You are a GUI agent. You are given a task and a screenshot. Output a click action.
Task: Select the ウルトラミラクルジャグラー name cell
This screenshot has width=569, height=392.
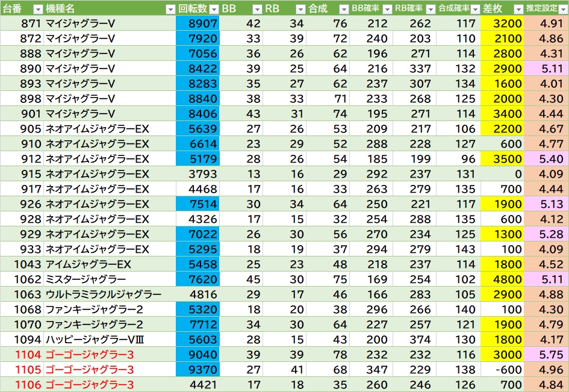(x=110, y=294)
